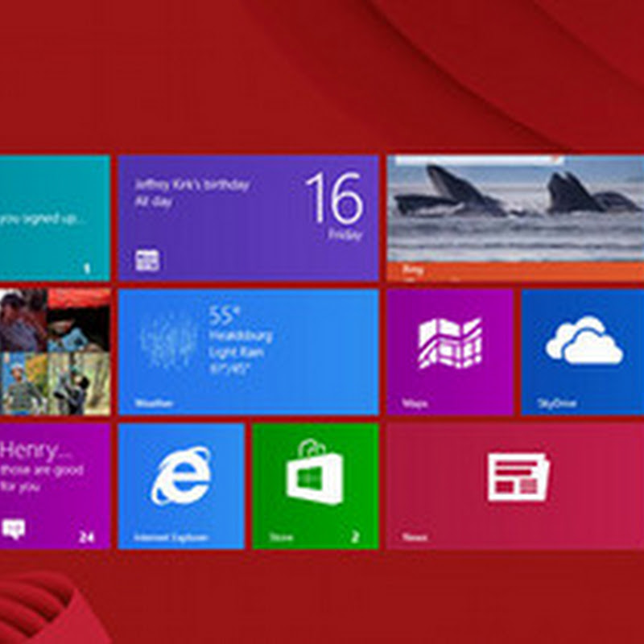The height and width of the screenshot is (644, 644).
Task: Click the messaging count badge 24
Action: tap(86, 536)
